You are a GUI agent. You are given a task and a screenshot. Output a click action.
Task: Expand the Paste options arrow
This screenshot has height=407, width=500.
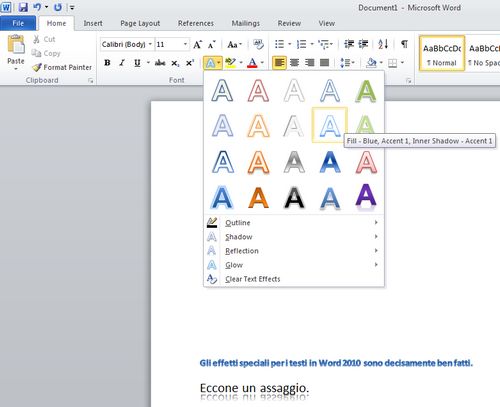16,69
